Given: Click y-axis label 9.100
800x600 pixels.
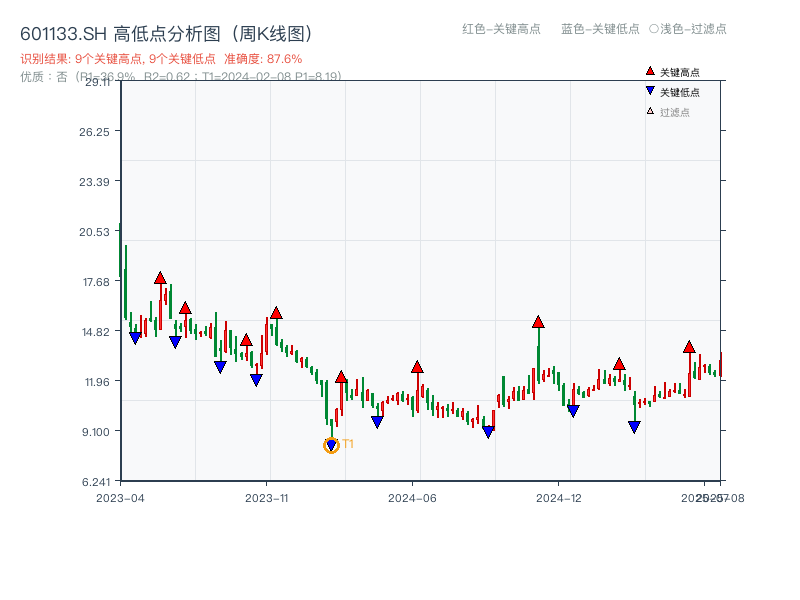Looking at the screenshot, I should pos(96,432).
